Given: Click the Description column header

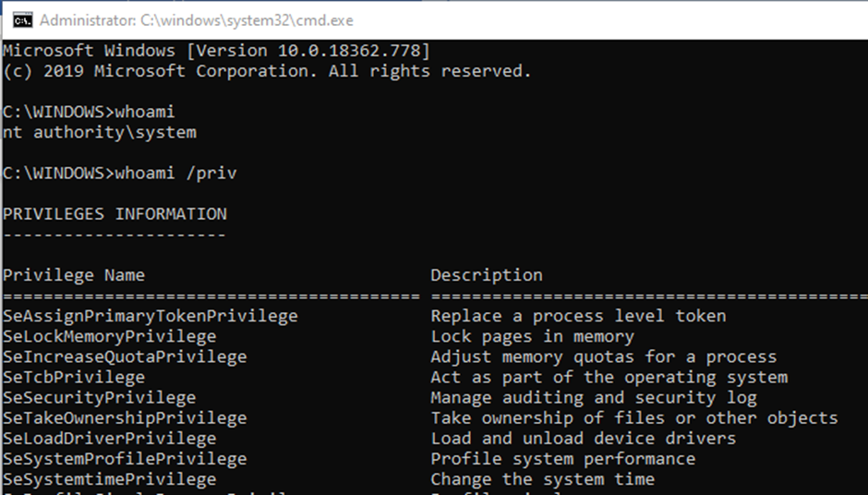Looking at the screenshot, I should click(487, 275).
